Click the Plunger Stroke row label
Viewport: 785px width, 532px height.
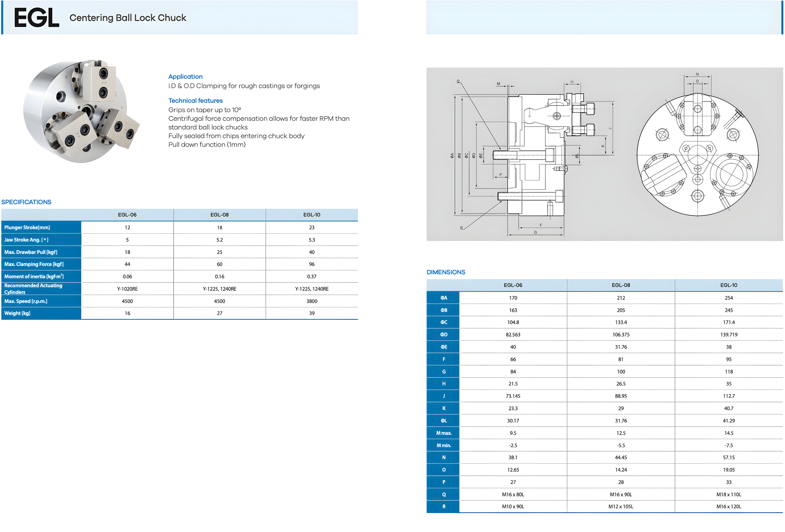27,227
